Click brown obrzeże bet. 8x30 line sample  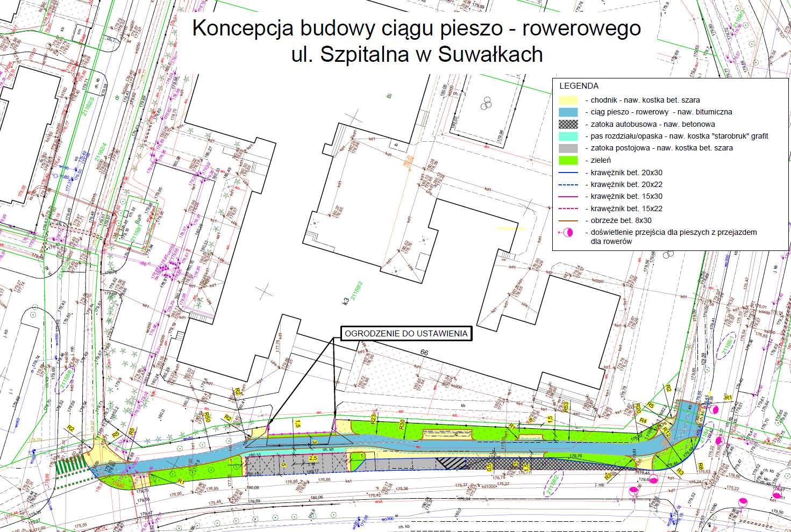click(x=568, y=220)
